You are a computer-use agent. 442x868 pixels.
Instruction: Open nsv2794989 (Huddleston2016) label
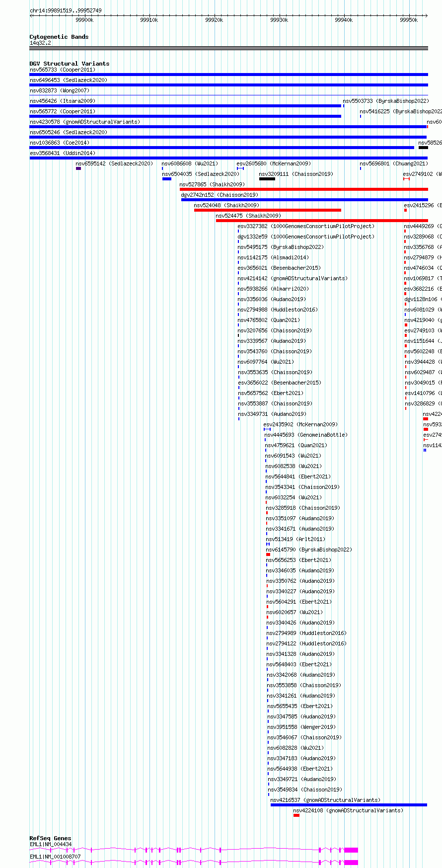306,633
